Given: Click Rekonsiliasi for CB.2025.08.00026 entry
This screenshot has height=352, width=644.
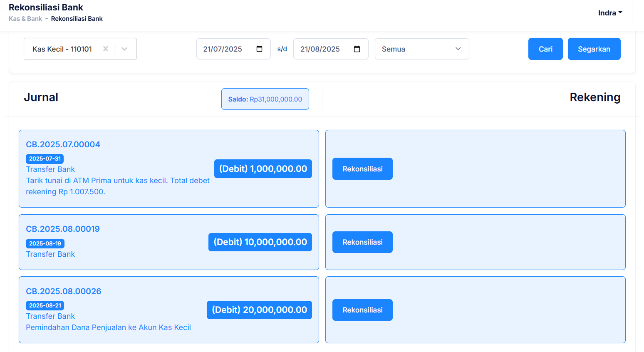Looking at the screenshot, I should [x=362, y=310].
